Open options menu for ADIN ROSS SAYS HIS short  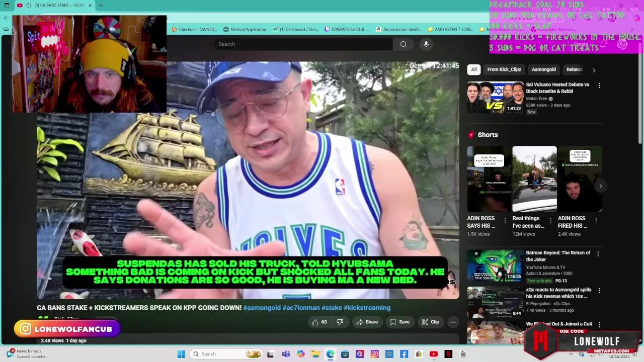click(505, 221)
